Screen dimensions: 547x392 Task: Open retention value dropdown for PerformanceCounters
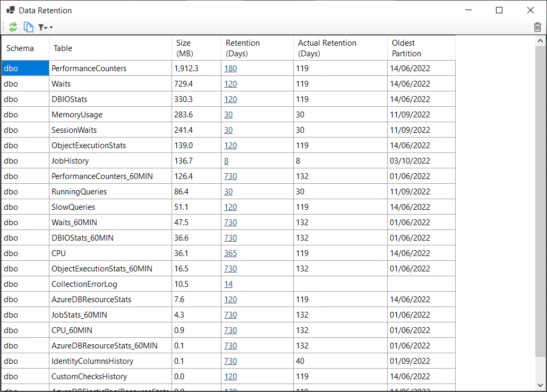[x=230, y=68]
